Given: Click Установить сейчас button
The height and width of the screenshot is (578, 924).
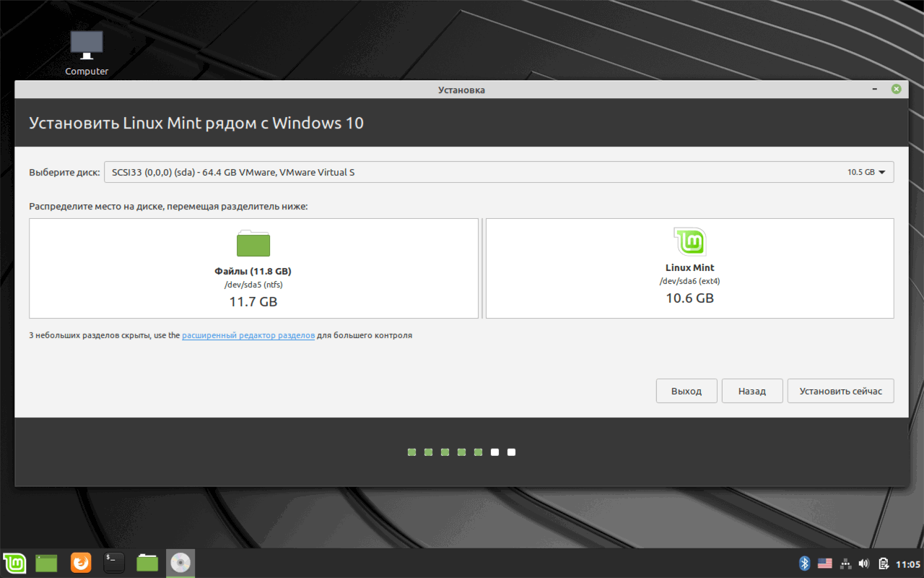Looking at the screenshot, I should 841,391.
